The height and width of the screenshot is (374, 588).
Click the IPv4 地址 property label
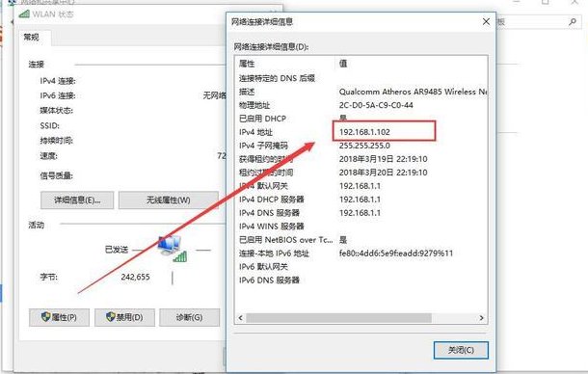255,132
